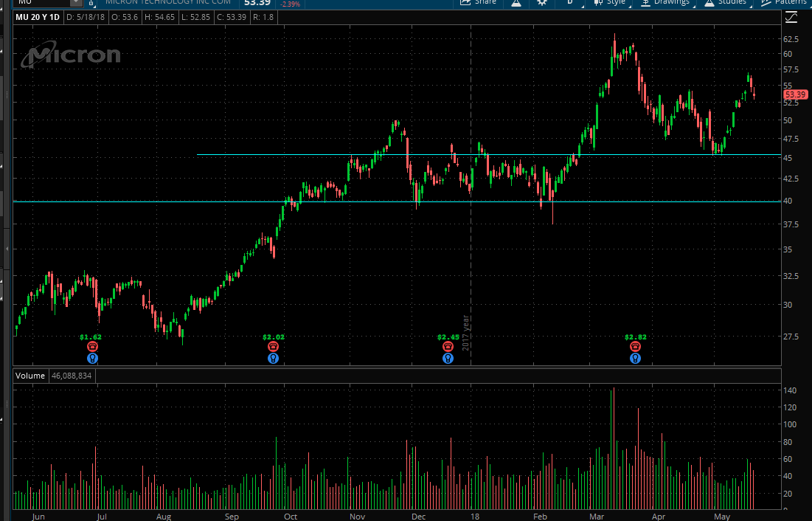Click the Feb label on time axis
The width and height of the screenshot is (812, 521).
(540, 517)
